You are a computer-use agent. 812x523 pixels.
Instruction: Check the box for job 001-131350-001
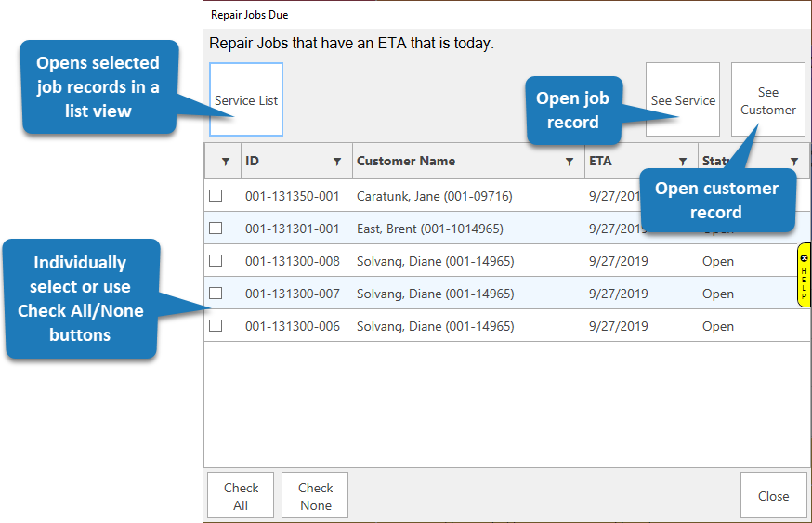click(216, 196)
